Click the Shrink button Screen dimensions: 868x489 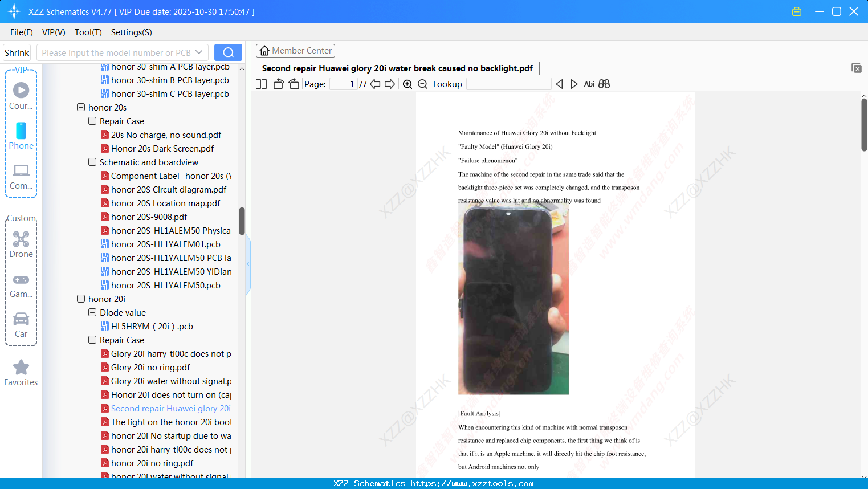point(17,52)
